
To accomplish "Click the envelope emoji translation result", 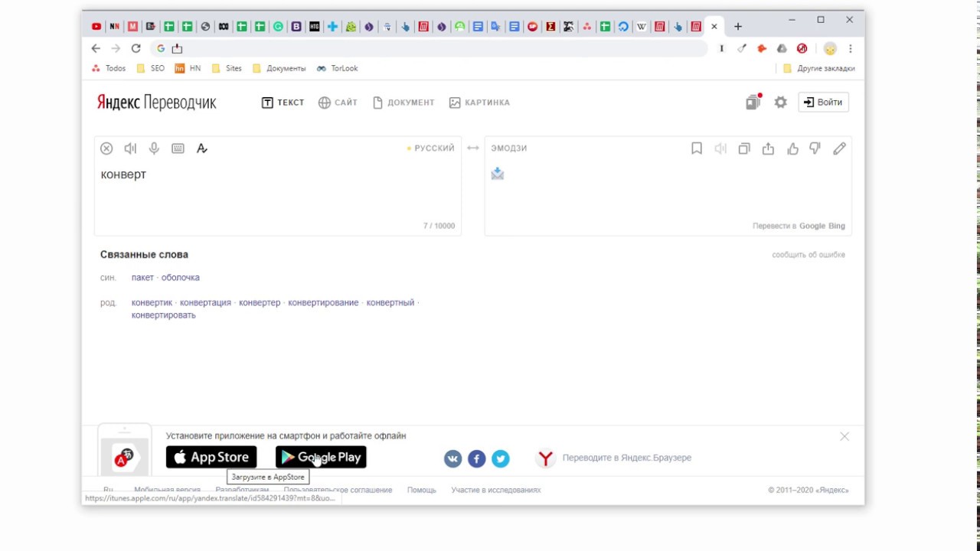I will coord(498,174).
